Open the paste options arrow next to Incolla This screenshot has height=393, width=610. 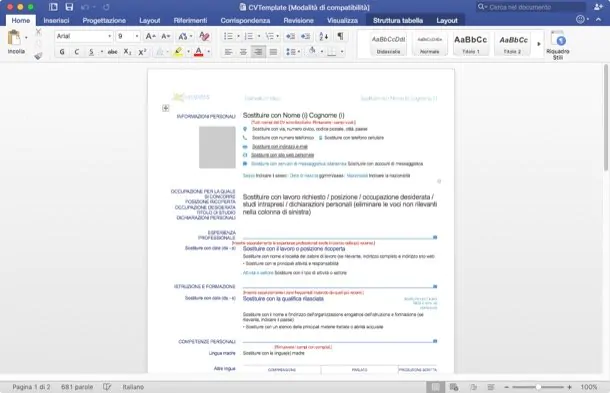point(26,38)
